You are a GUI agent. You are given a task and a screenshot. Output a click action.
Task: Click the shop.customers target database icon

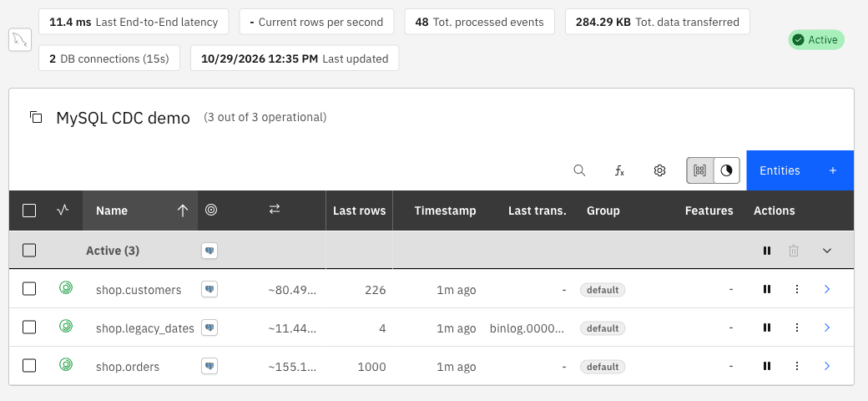point(209,288)
